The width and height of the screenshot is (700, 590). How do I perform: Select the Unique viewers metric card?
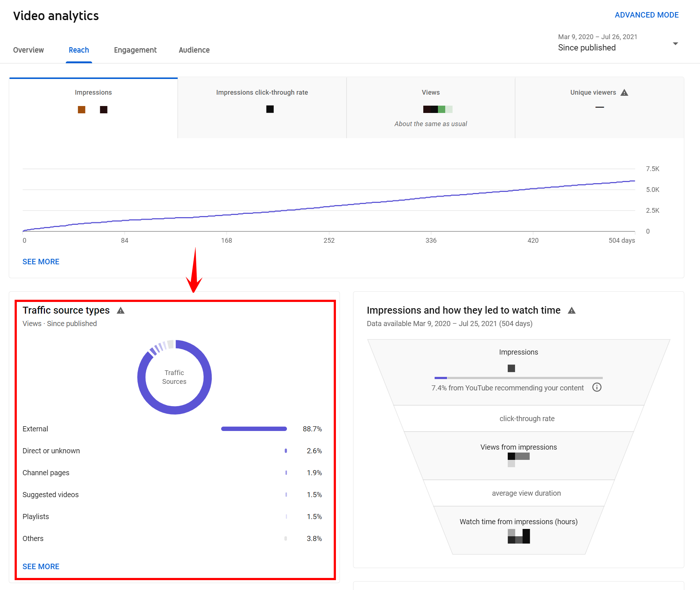(x=599, y=107)
